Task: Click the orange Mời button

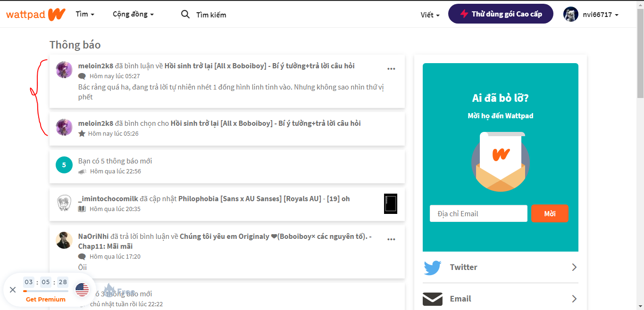Action: pos(550,213)
